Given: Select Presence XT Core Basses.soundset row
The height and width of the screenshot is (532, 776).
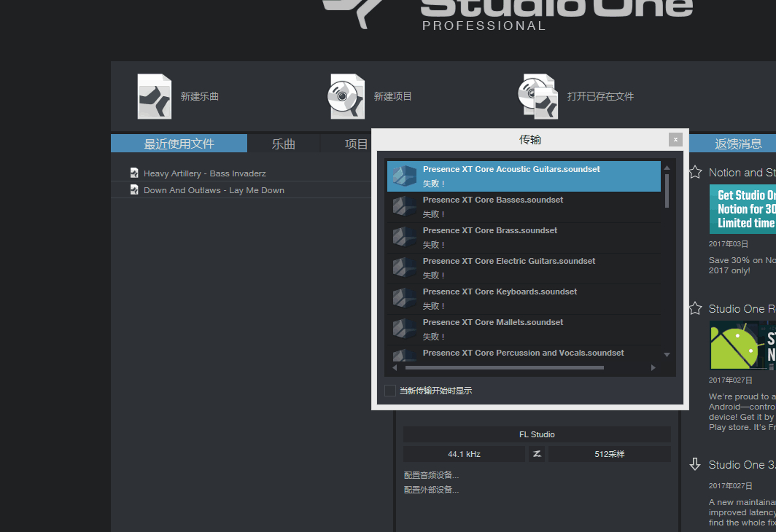Looking at the screenshot, I should (524, 207).
